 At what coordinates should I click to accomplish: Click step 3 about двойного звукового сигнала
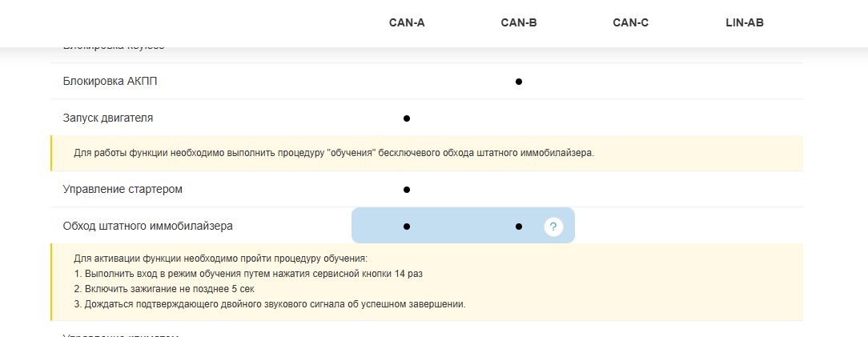point(270,304)
